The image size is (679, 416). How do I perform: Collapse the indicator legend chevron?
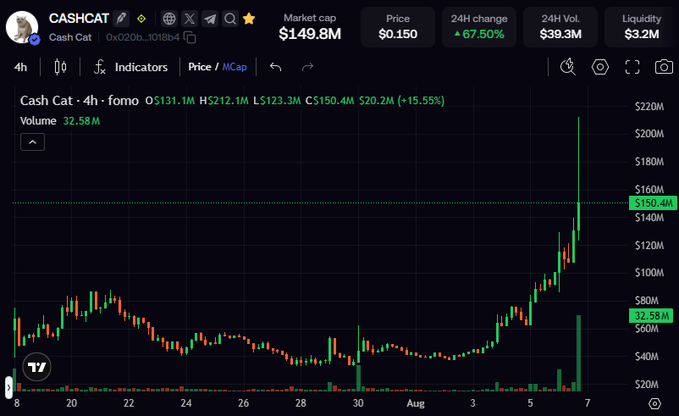tap(32, 142)
